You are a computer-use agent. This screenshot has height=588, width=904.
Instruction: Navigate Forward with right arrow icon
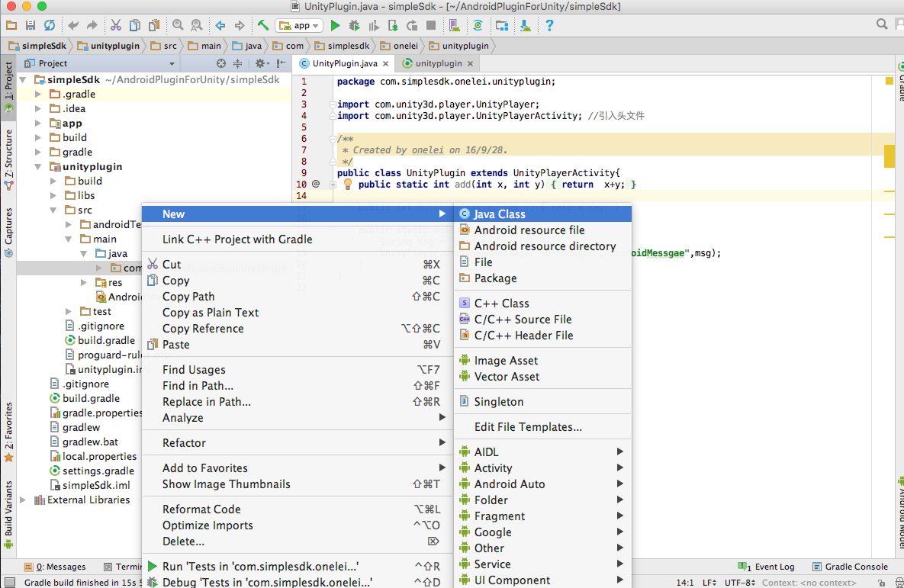click(240, 25)
